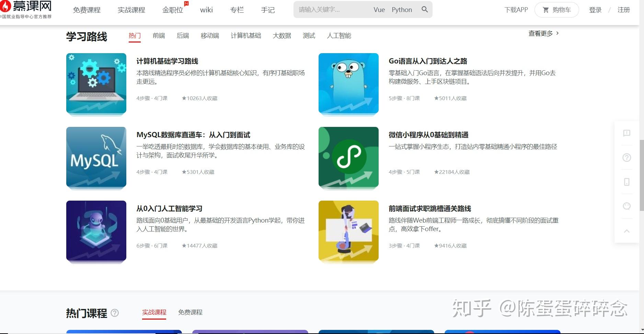Open the 购物车 shopping cart button

(556, 10)
